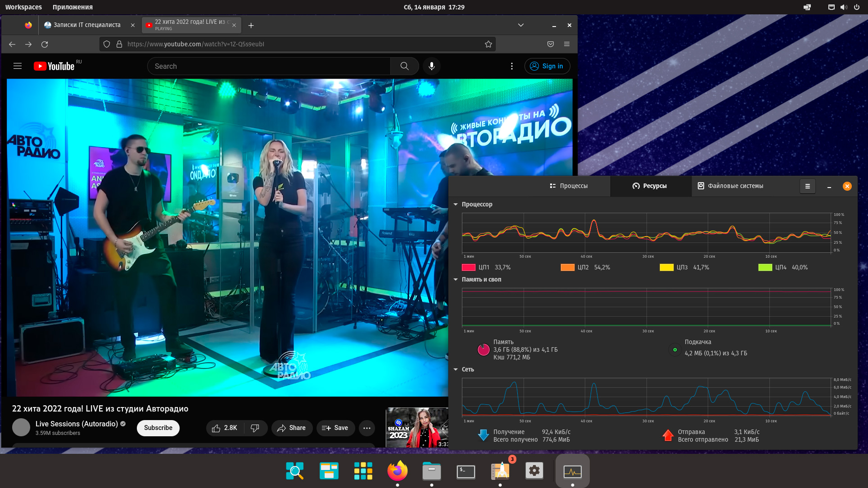868x488 pixels.
Task: Click the YouTube voice search microphone icon
Action: (x=431, y=66)
